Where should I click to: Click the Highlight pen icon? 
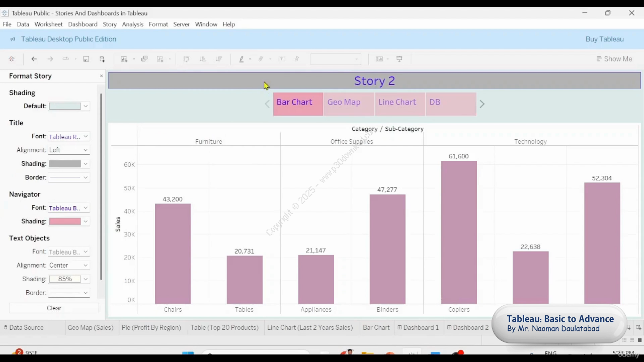[x=242, y=59]
